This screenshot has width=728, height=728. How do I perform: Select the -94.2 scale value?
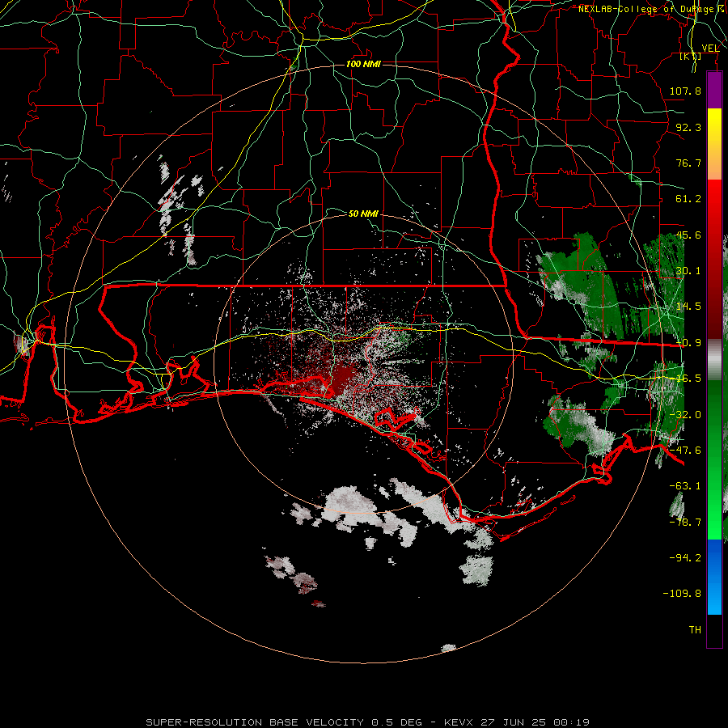[x=685, y=557]
